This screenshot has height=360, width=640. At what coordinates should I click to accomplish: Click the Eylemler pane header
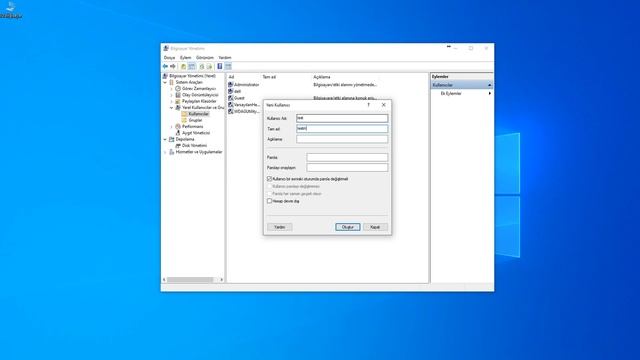(462, 76)
